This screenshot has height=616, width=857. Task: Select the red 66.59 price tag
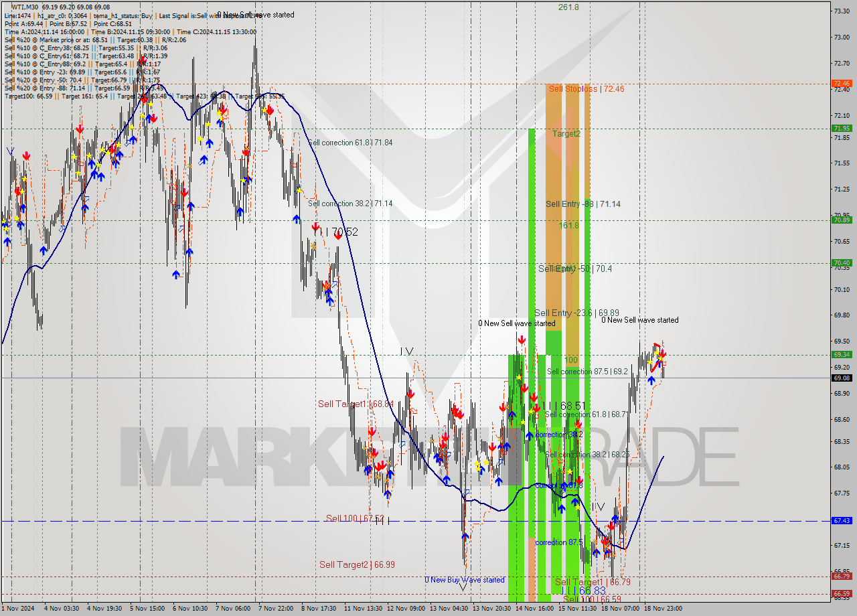pos(842,593)
